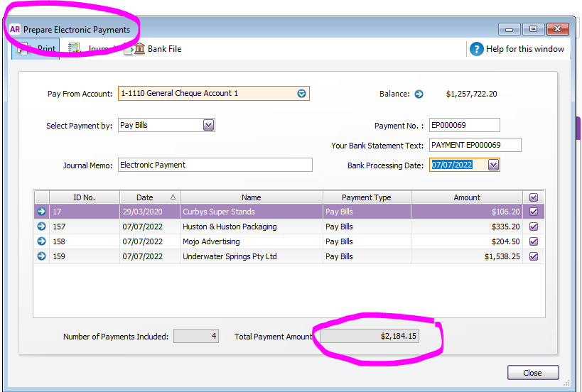Open the Huston & Huston Packaging detail arrow
Image resolution: width=582 pixels, height=392 pixels.
(x=41, y=227)
